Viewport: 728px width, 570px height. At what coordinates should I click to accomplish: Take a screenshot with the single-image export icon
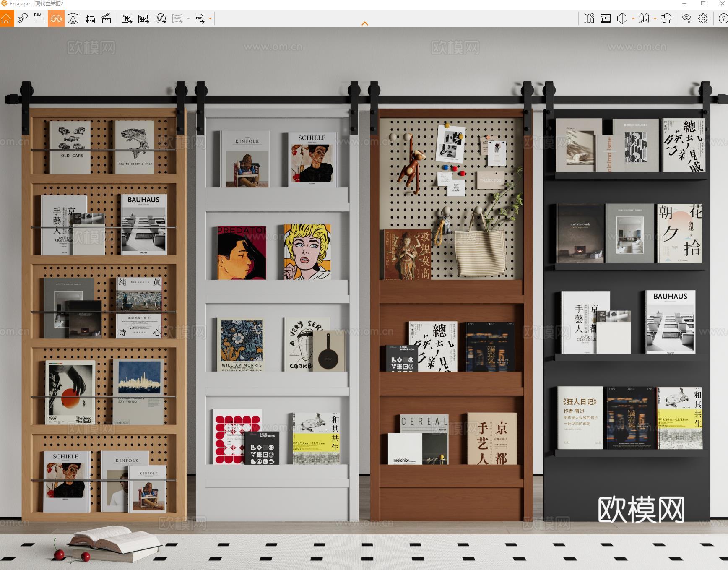(127, 18)
